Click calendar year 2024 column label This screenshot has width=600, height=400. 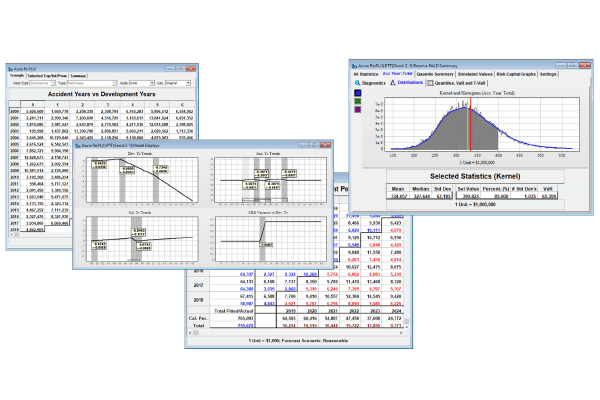396,311
